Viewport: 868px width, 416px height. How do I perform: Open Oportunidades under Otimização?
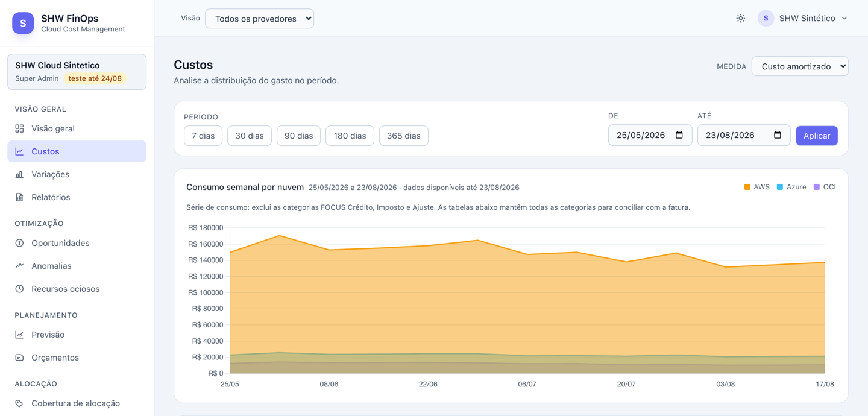point(77,243)
